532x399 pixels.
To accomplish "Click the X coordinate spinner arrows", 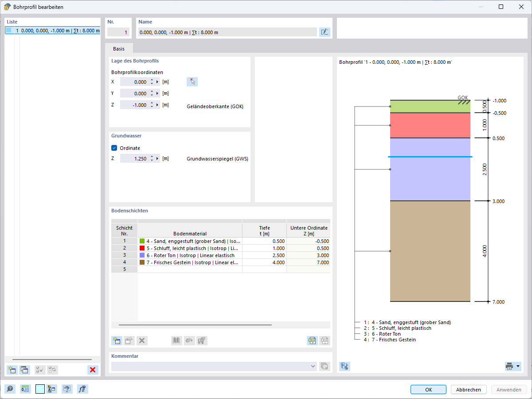I will coord(152,82).
